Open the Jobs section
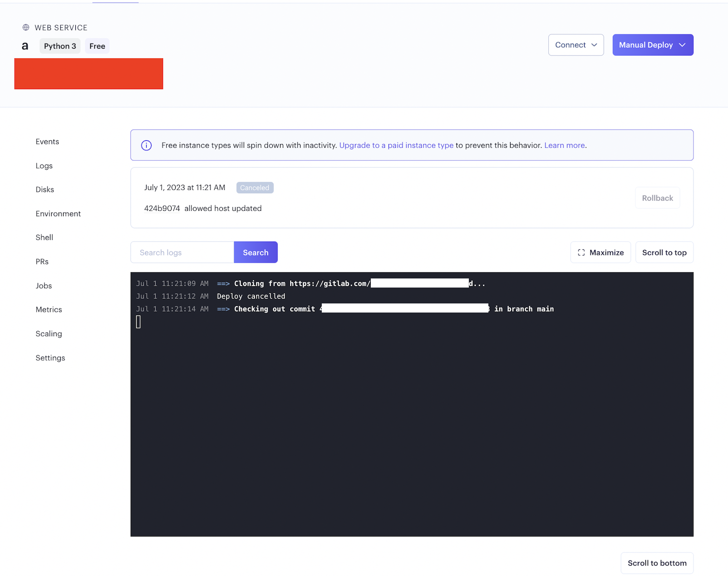 coord(44,286)
